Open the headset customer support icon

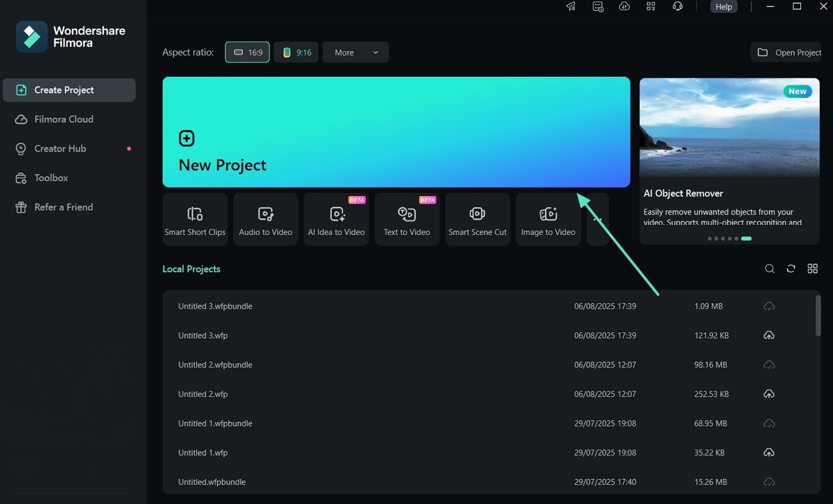(677, 6)
